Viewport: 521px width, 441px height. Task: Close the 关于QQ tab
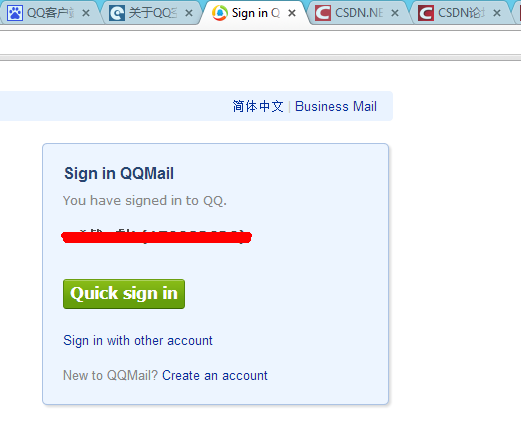[189, 13]
